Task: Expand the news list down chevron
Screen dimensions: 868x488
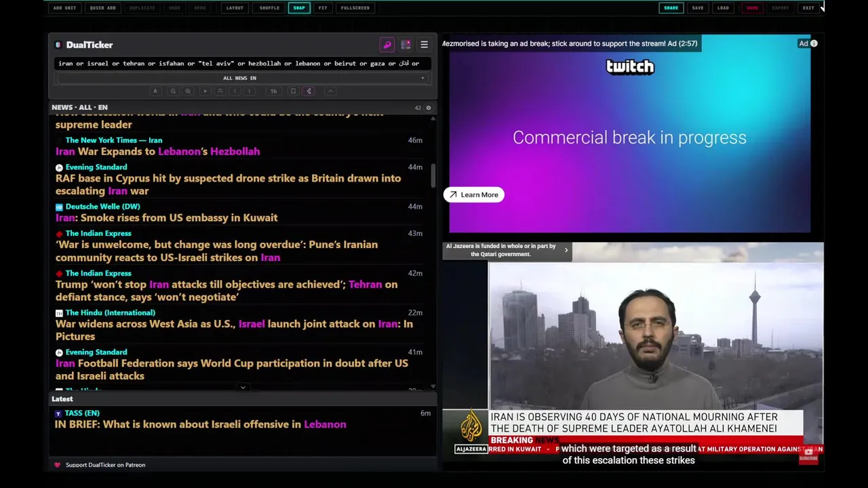Action: click(x=243, y=388)
